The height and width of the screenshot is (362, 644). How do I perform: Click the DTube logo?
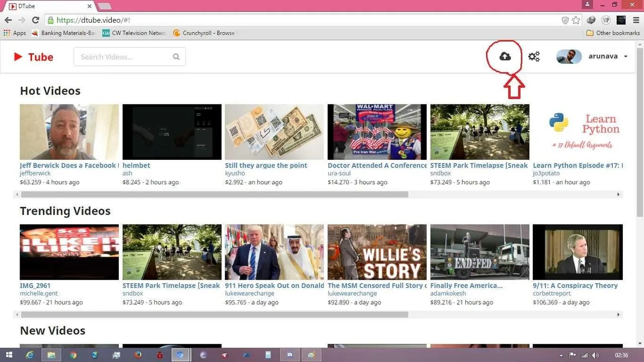pos(33,57)
